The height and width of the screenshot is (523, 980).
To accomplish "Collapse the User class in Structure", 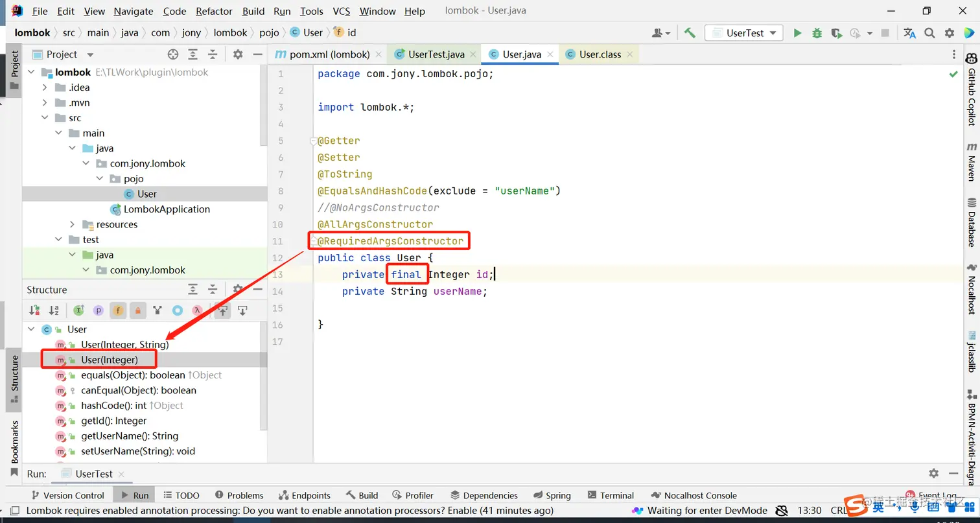I will [32, 329].
